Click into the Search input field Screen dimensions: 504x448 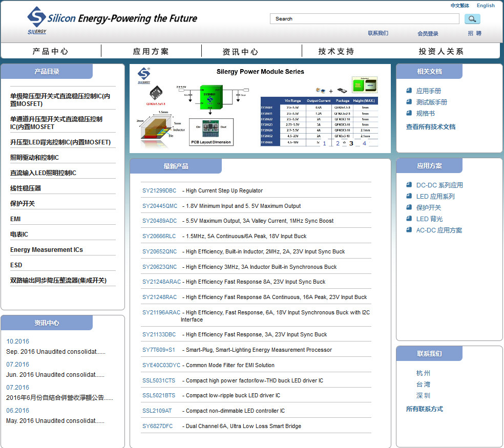365,18
